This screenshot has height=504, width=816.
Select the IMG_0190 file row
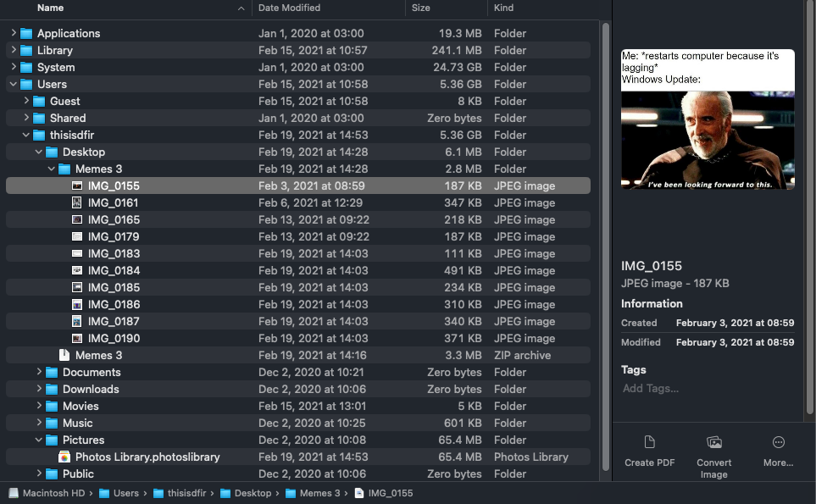coord(114,338)
